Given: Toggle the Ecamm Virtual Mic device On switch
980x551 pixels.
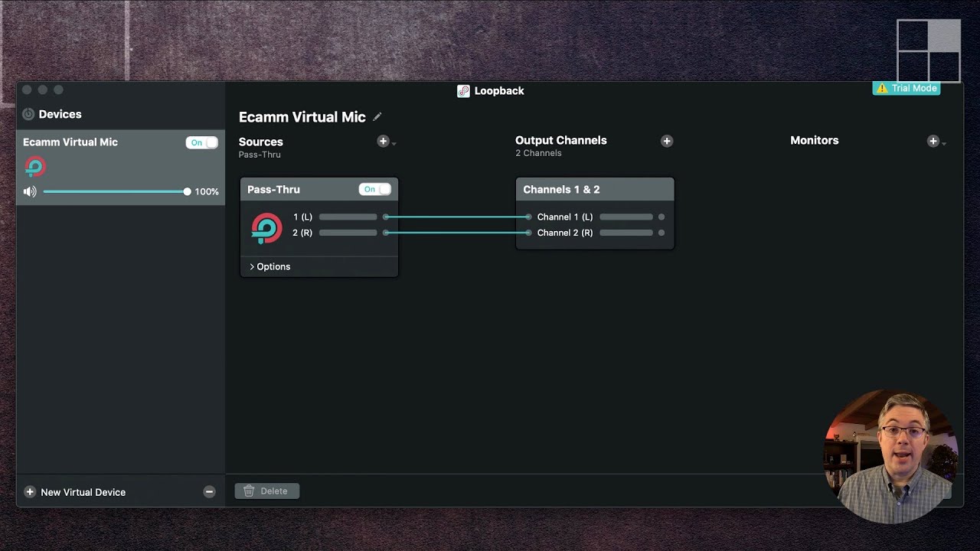Looking at the screenshot, I should pyautogui.click(x=202, y=142).
